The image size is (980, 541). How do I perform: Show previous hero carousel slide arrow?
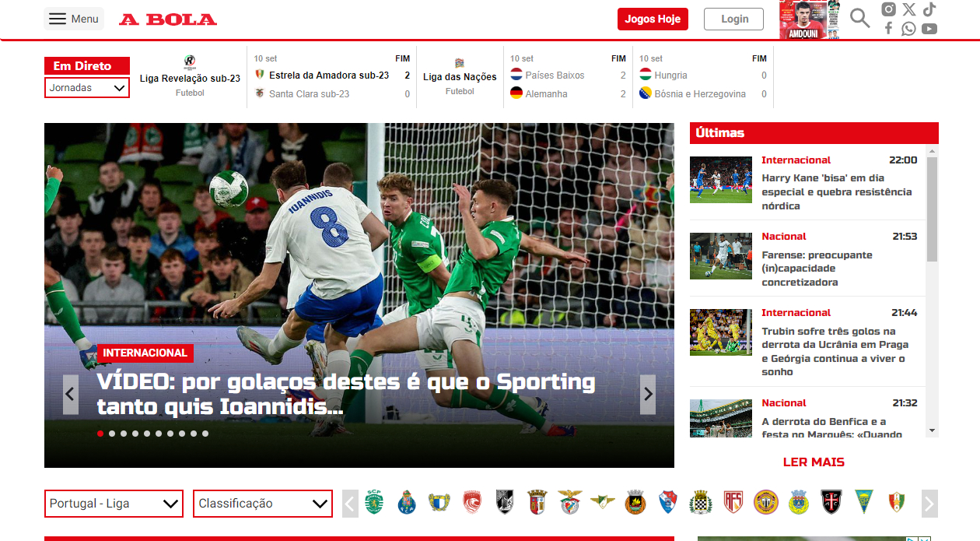[x=71, y=395]
